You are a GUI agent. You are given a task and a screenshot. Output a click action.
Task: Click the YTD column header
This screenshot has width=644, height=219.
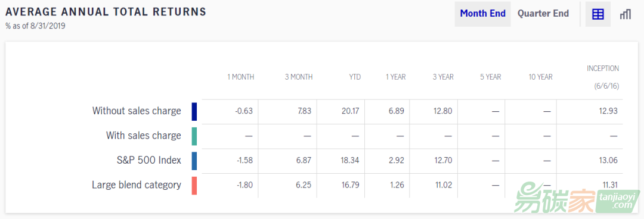(354, 77)
